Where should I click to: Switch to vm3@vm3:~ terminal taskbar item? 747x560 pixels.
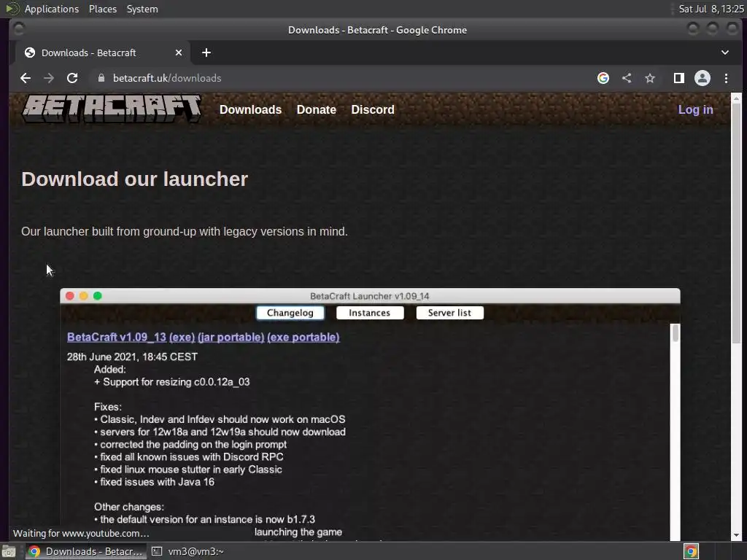(187, 551)
